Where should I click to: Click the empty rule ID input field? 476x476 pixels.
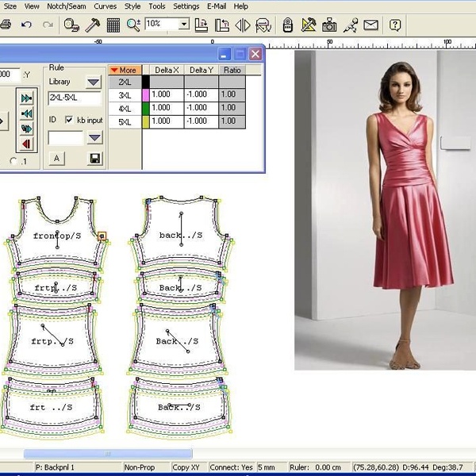coord(66,138)
